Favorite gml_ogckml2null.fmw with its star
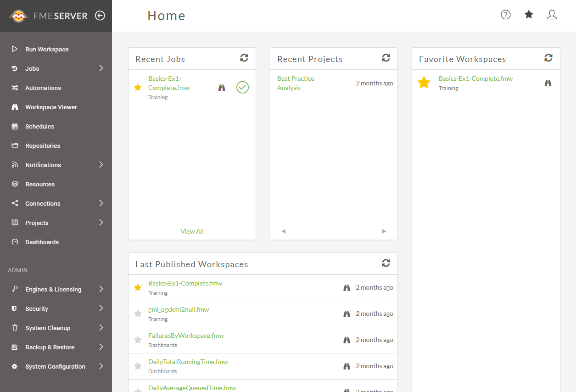 click(x=138, y=314)
